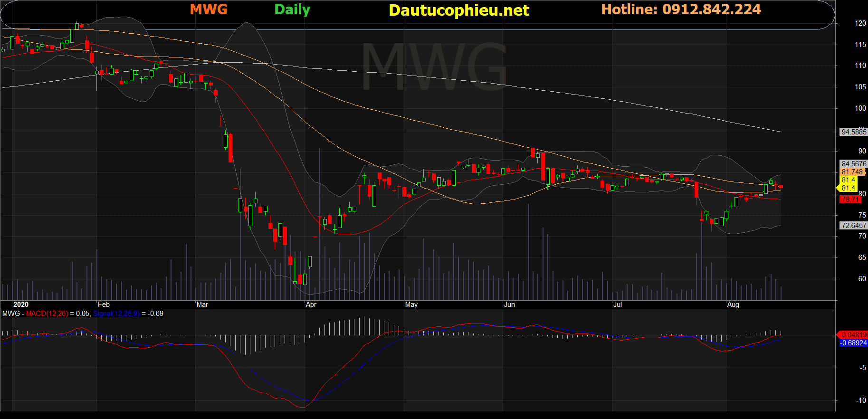Viewport: 868px width, 419px height.
Task: Click the blue -0.68924 signal value tag
Action: pyautogui.click(x=854, y=343)
